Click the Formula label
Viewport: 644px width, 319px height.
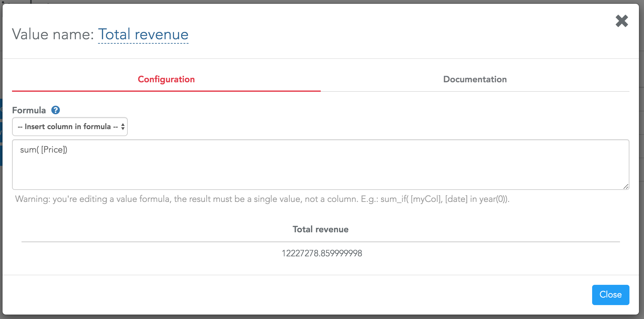click(29, 110)
